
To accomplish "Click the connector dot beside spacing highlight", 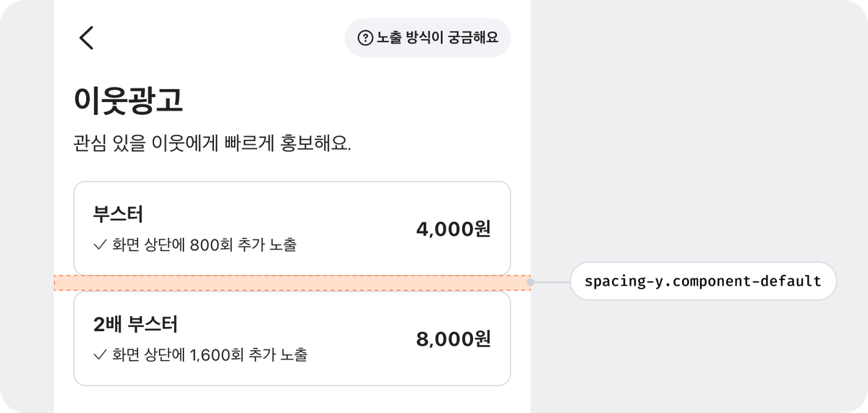I will pyautogui.click(x=531, y=283).
